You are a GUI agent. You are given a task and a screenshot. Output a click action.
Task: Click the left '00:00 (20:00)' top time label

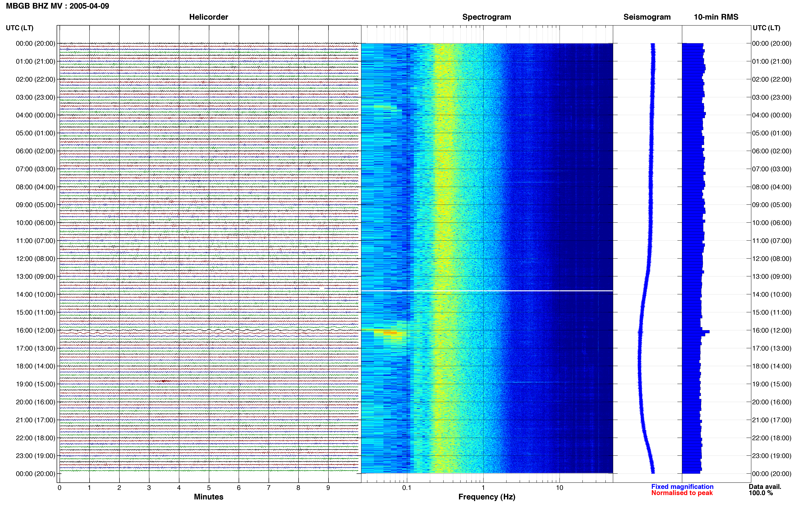point(36,43)
